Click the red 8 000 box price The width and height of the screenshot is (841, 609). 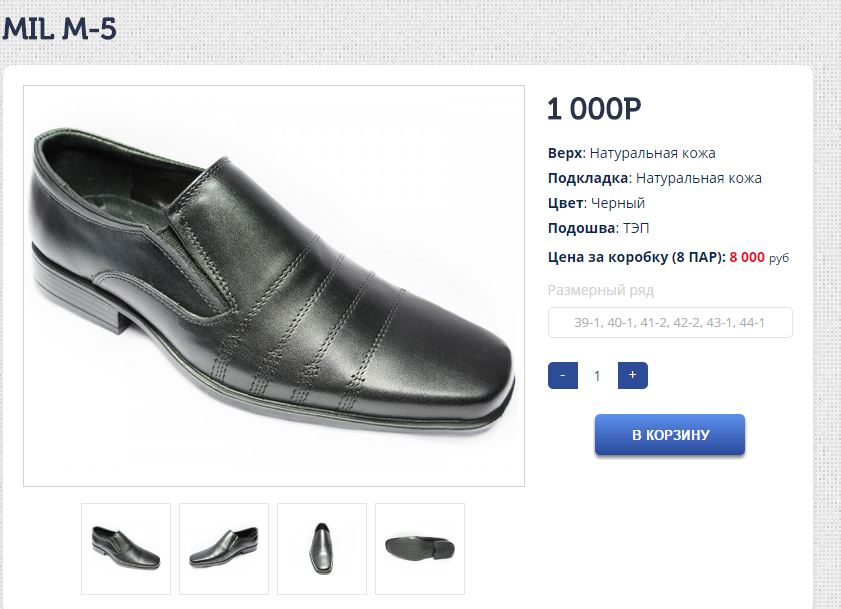[747, 257]
